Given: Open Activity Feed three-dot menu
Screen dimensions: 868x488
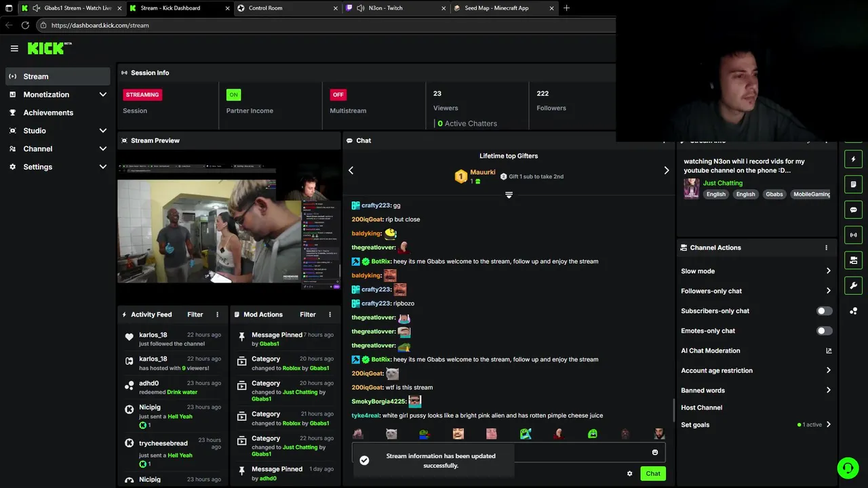Looking at the screenshot, I should point(217,314).
